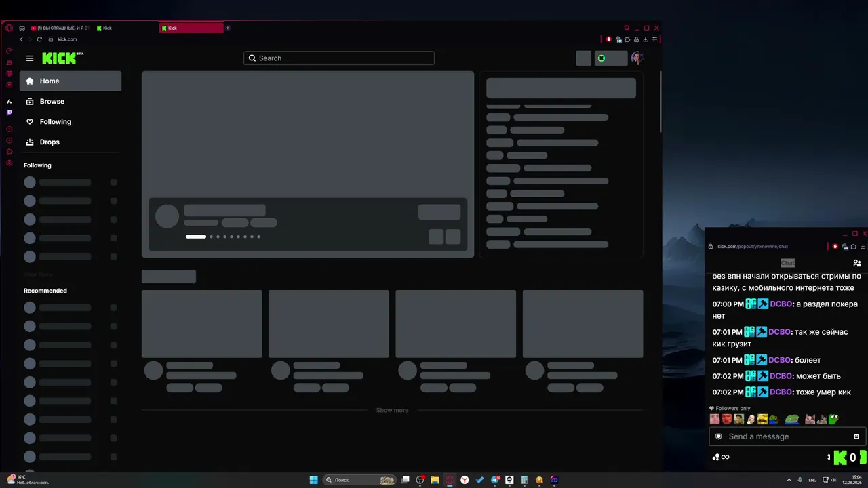Click the main page vertical scrollbar
The image size is (868, 488).
[x=660, y=102]
